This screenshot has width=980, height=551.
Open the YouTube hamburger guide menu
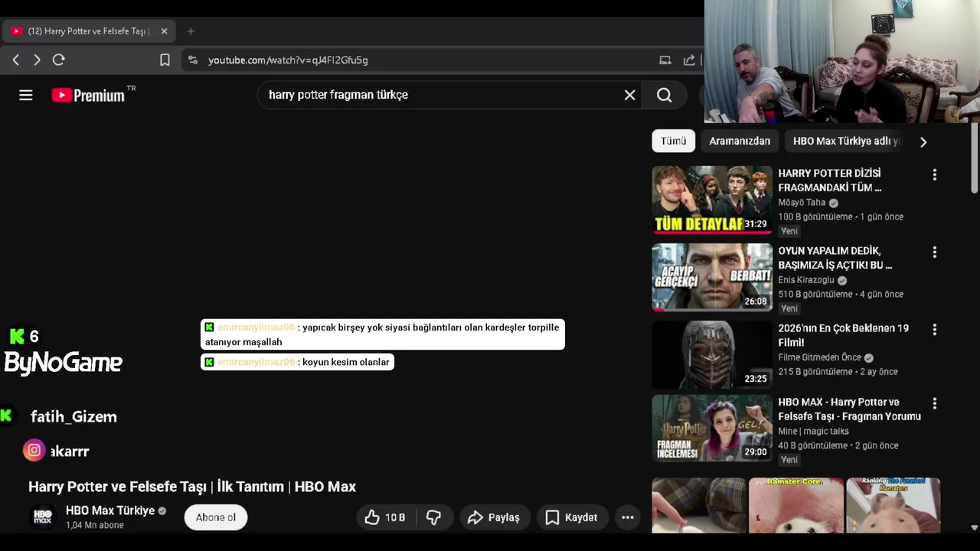26,95
